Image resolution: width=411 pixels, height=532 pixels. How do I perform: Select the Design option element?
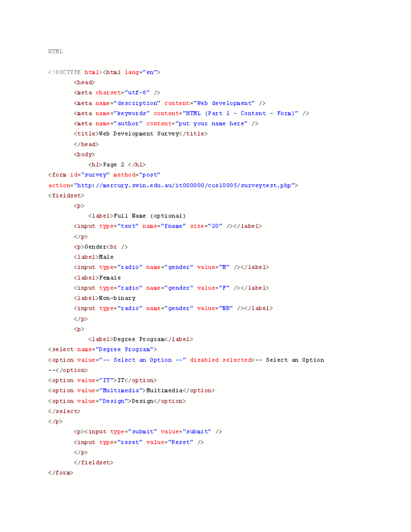(x=117, y=401)
